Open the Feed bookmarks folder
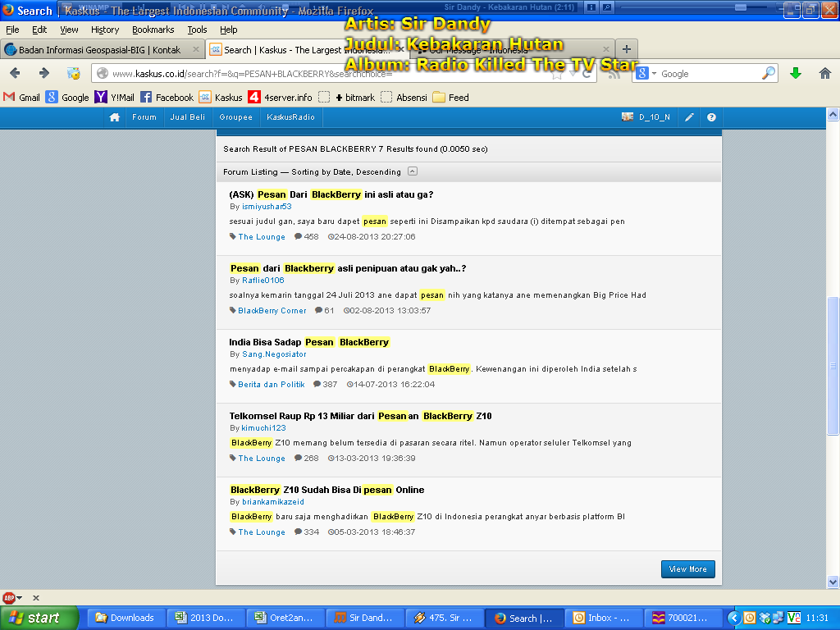840x630 pixels. [451, 98]
